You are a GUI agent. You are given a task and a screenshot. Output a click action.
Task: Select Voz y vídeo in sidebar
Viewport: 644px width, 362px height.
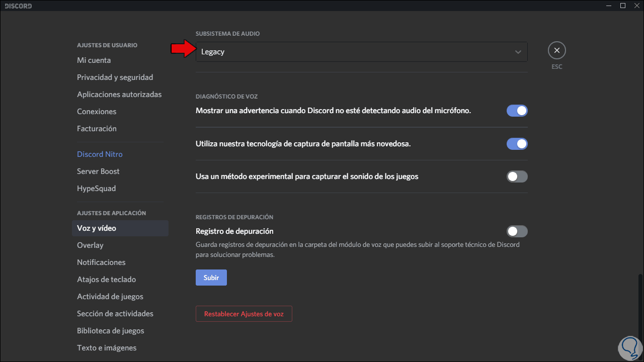120,228
